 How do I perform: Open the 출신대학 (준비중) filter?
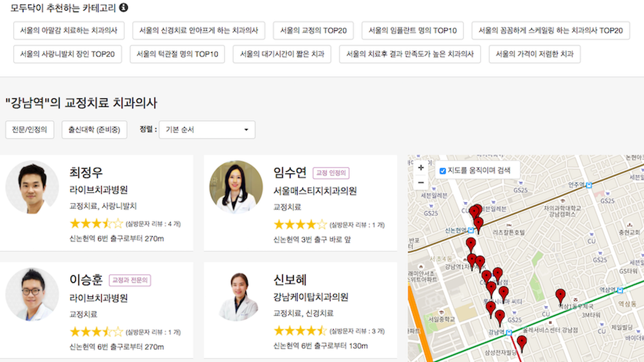pyautogui.click(x=95, y=130)
